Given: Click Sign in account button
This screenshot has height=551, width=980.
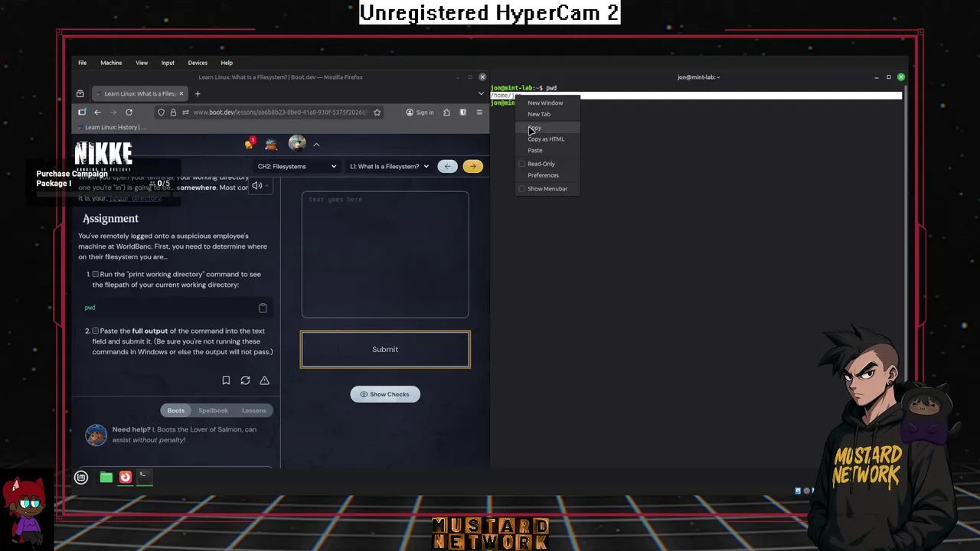Looking at the screenshot, I should [x=420, y=112].
